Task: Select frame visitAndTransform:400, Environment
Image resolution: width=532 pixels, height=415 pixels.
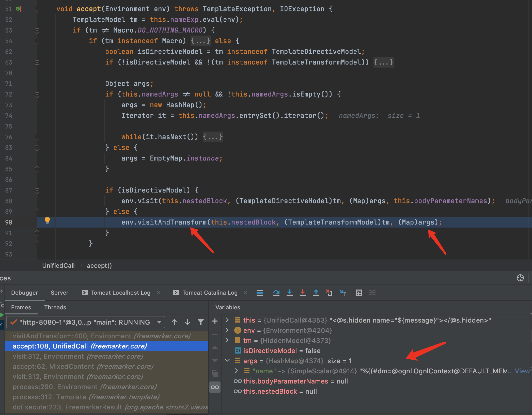Action: 106,336
